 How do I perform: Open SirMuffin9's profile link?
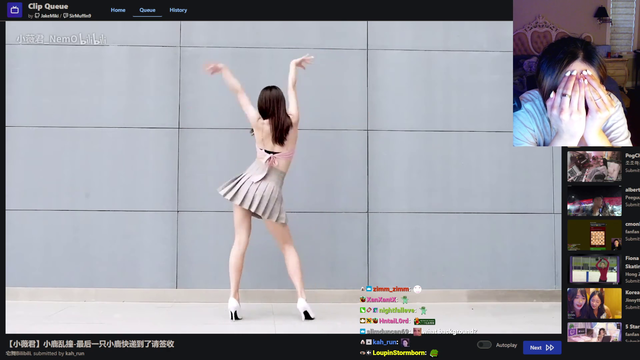point(78,16)
